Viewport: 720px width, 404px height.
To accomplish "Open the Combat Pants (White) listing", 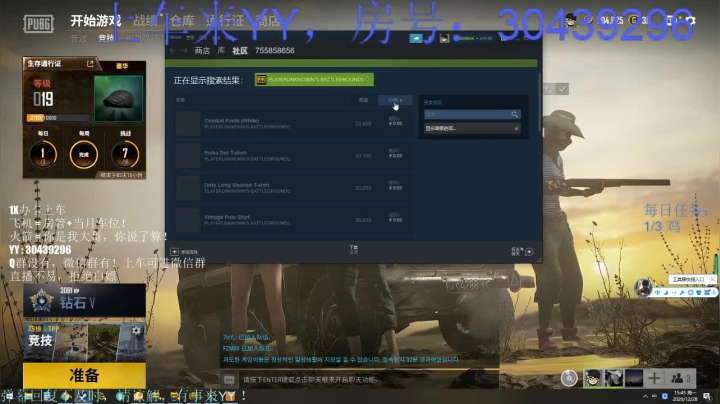I will (293, 123).
